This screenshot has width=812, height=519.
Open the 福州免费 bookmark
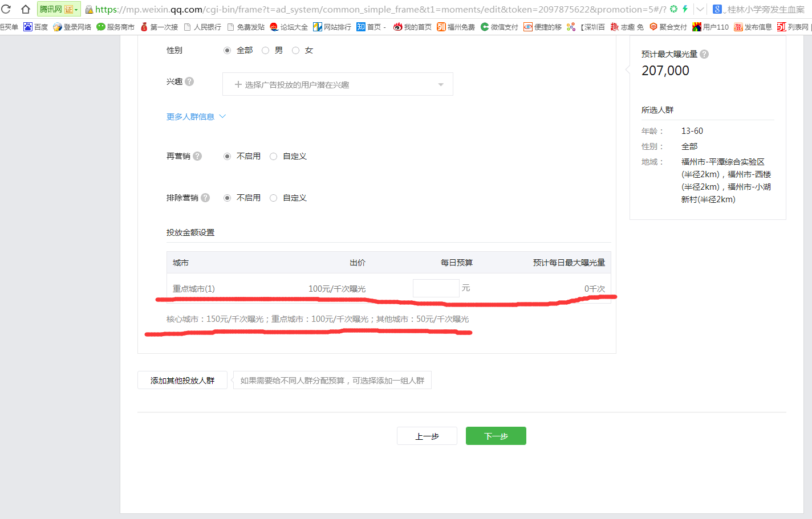coord(456,27)
